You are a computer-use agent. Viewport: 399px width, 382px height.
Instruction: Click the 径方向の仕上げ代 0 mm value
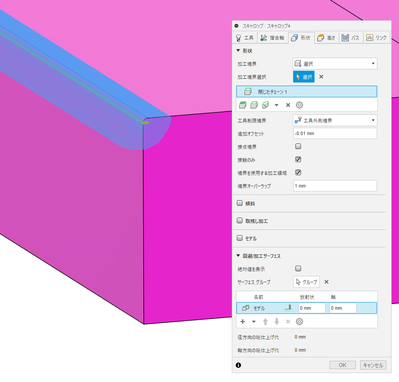coord(300,337)
